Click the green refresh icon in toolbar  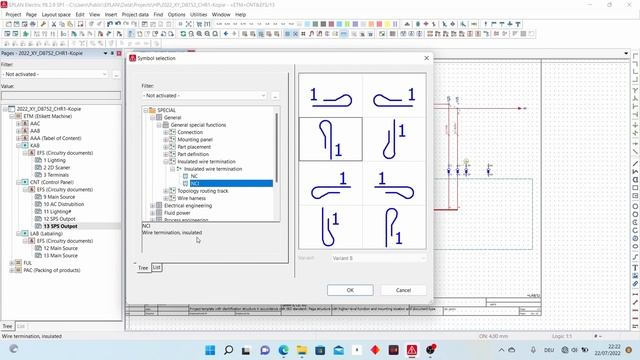tap(183, 34)
